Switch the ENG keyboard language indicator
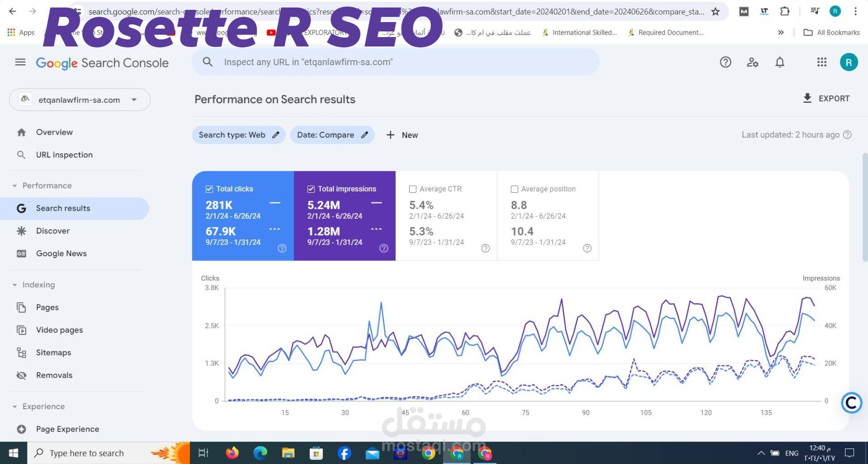Viewport: 868px width, 464px height. 792,453
